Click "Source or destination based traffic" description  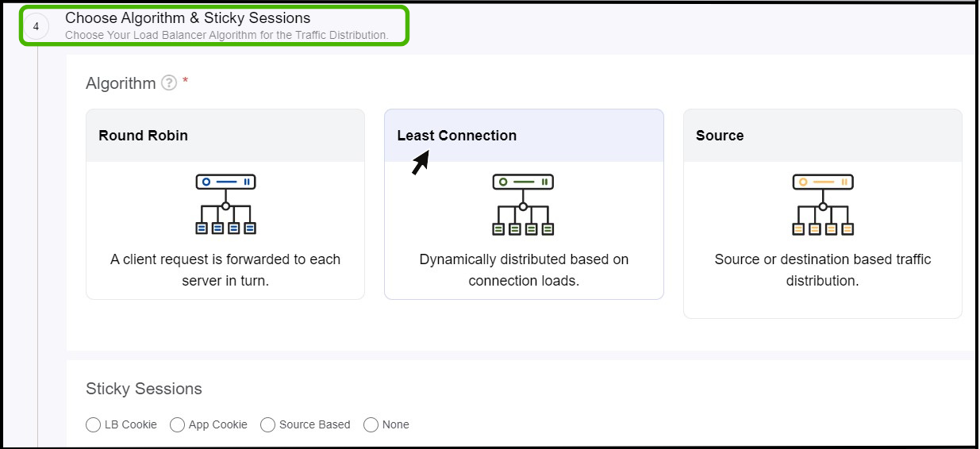[823, 270]
